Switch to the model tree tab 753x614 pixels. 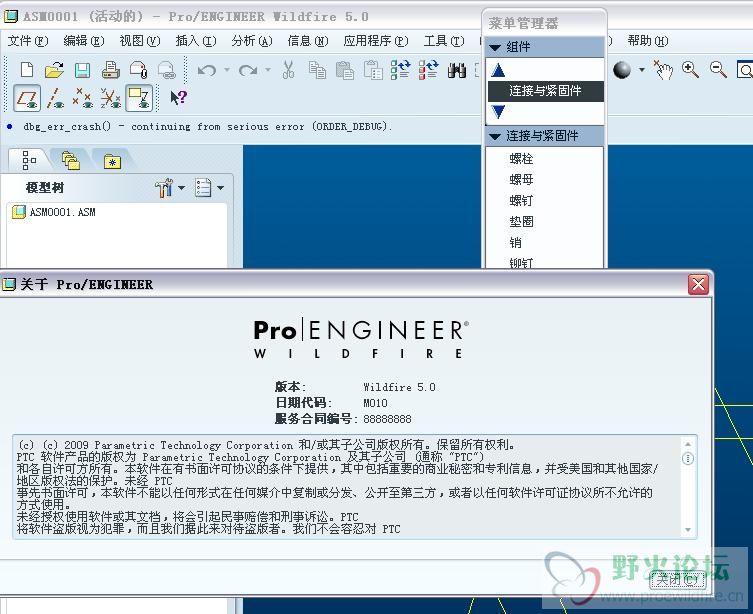(x=29, y=160)
